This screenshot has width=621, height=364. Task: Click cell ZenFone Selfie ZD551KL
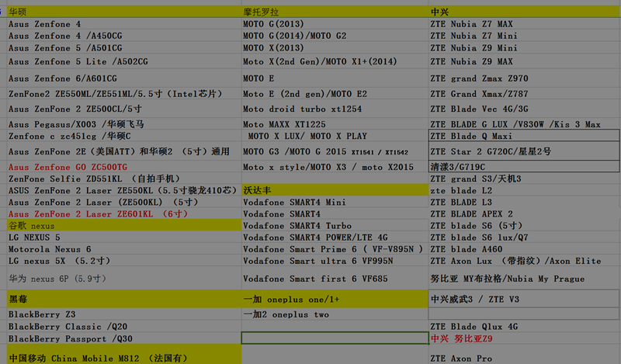[124, 179]
